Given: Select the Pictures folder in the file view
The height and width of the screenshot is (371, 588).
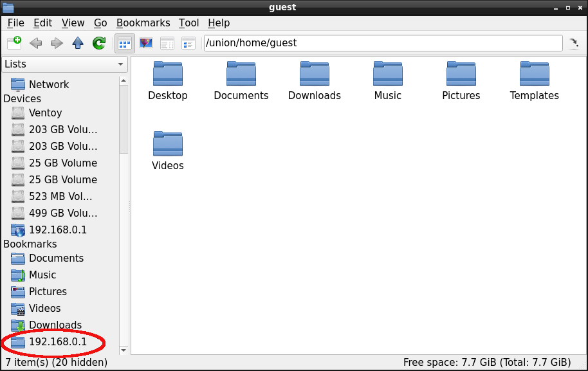Looking at the screenshot, I should pyautogui.click(x=461, y=81).
